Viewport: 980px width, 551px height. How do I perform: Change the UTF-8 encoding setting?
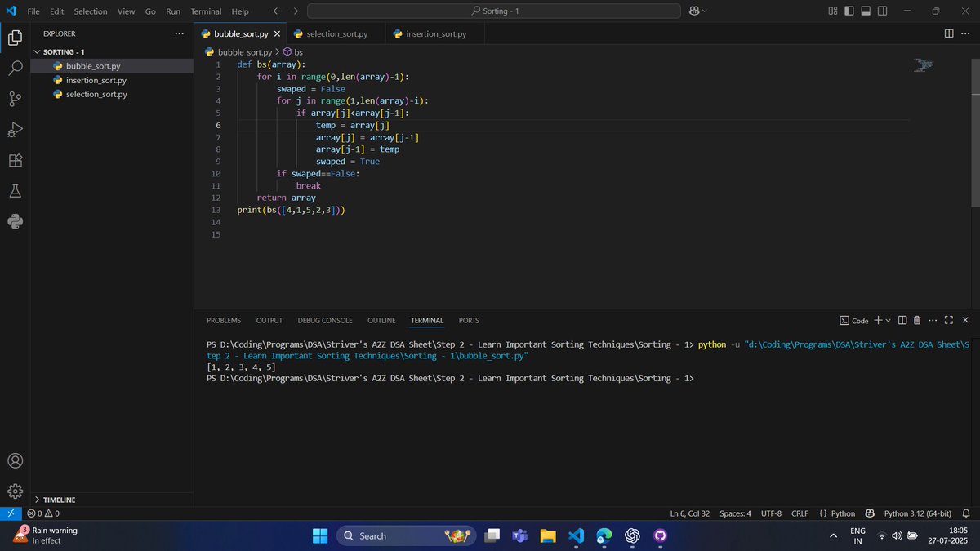(x=771, y=513)
